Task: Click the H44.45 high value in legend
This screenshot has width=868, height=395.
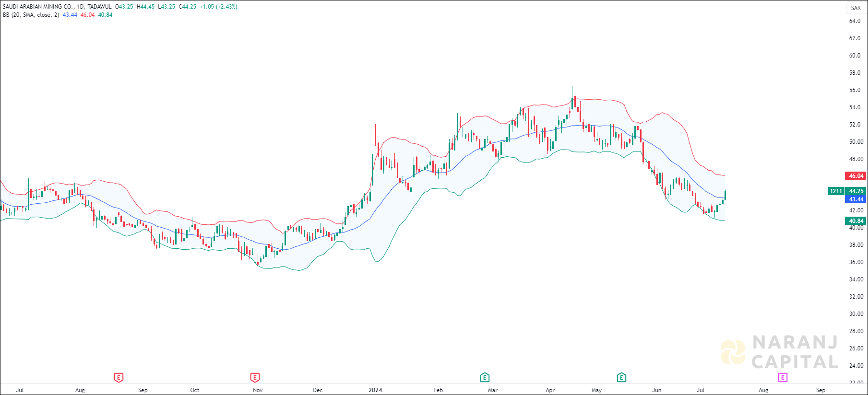Action: coord(146,7)
